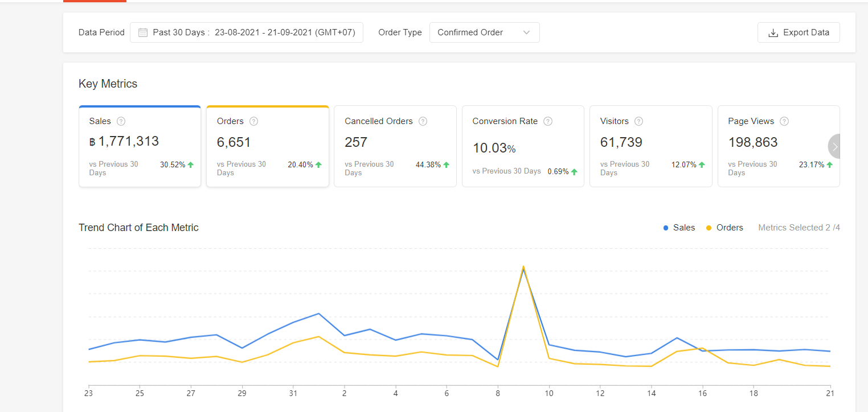Enable the Cancelled Orders metric card
868x412 pixels.
[x=395, y=146]
